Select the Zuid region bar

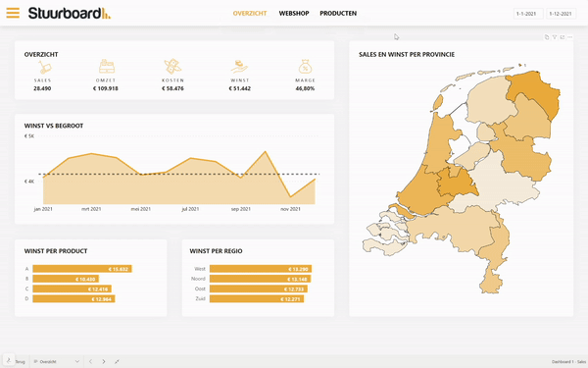tap(257, 299)
